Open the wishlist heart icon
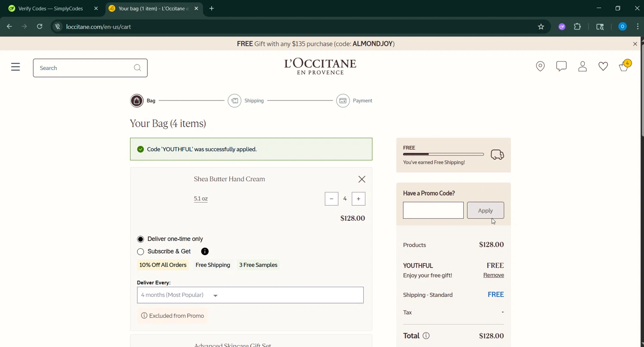This screenshot has width=644, height=347. click(x=603, y=66)
